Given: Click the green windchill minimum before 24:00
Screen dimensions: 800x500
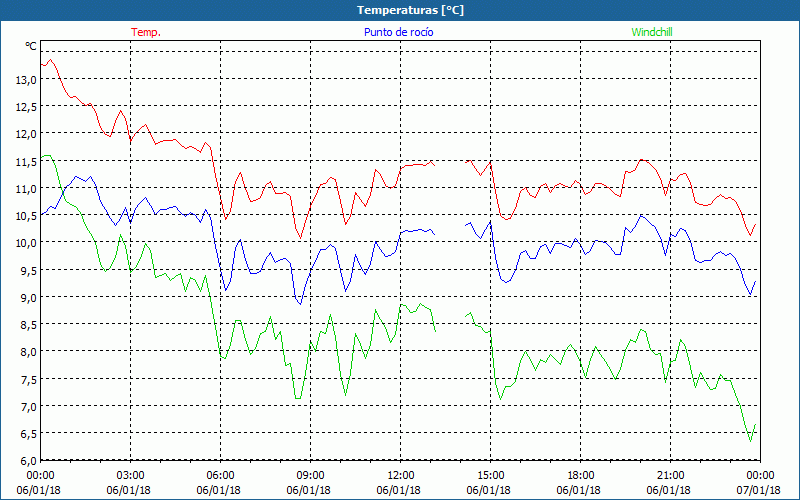Looking at the screenshot, I should pos(751,441).
